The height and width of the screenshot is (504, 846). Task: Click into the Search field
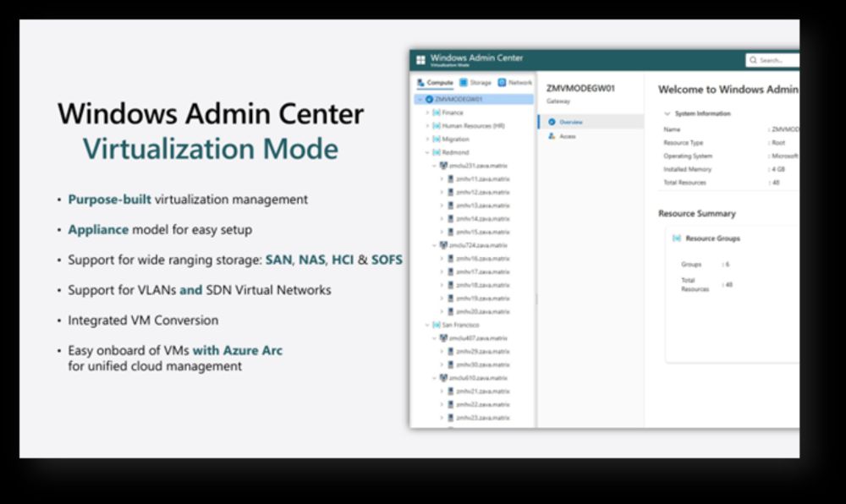click(x=772, y=60)
